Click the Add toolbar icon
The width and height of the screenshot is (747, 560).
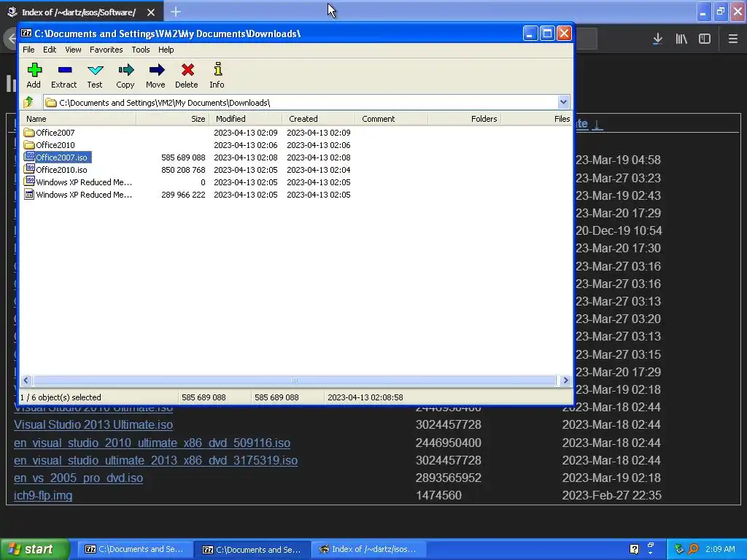click(x=34, y=71)
